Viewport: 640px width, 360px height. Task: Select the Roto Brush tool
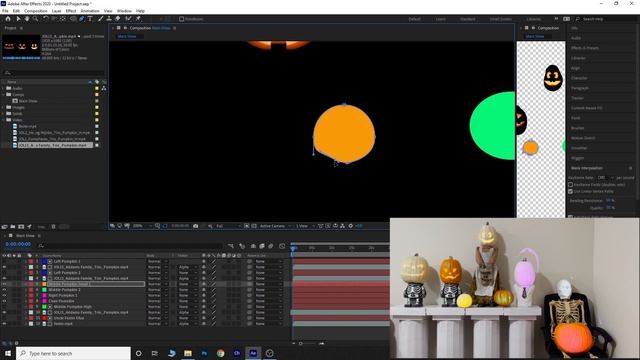129,19
